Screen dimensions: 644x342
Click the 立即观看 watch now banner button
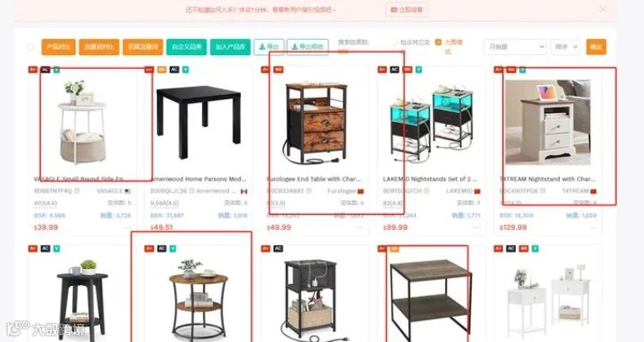pos(406,9)
